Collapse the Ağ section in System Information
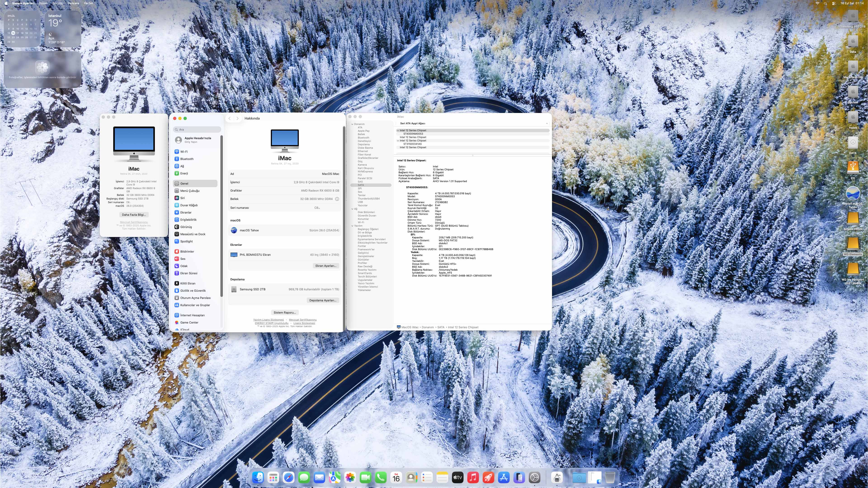 coord(352,209)
